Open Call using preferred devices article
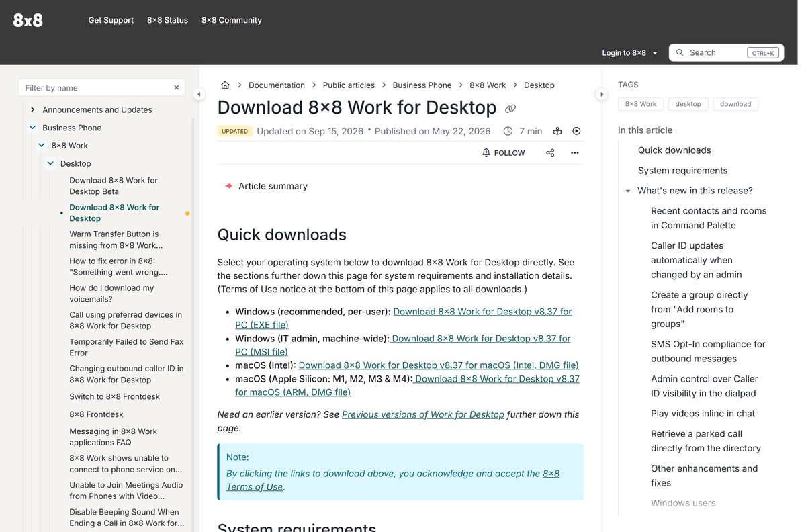 click(126, 320)
